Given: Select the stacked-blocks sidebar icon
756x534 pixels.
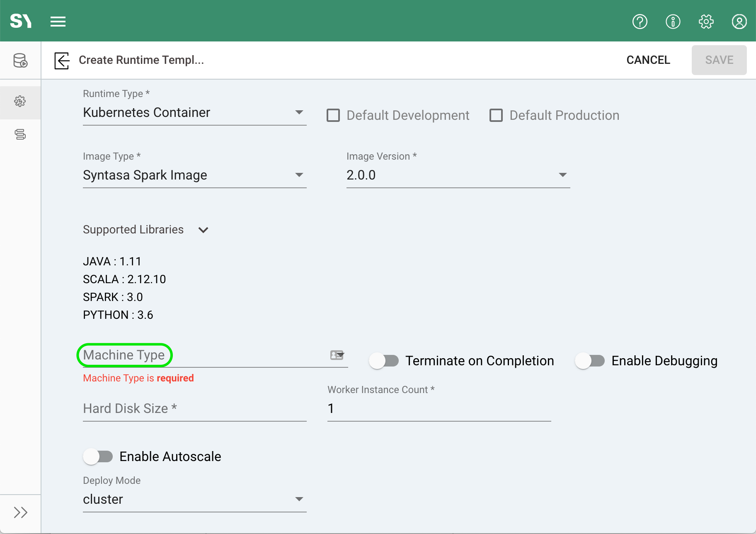Looking at the screenshot, I should point(20,134).
